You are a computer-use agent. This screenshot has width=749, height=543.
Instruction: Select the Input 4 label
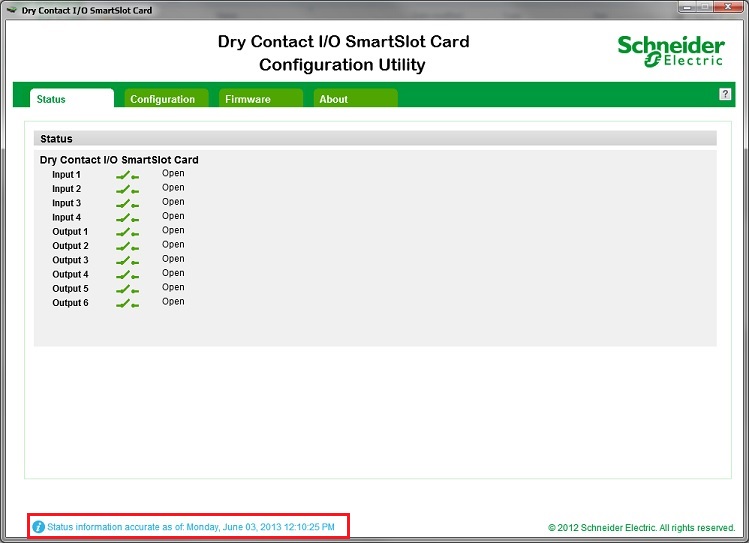point(66,218)
